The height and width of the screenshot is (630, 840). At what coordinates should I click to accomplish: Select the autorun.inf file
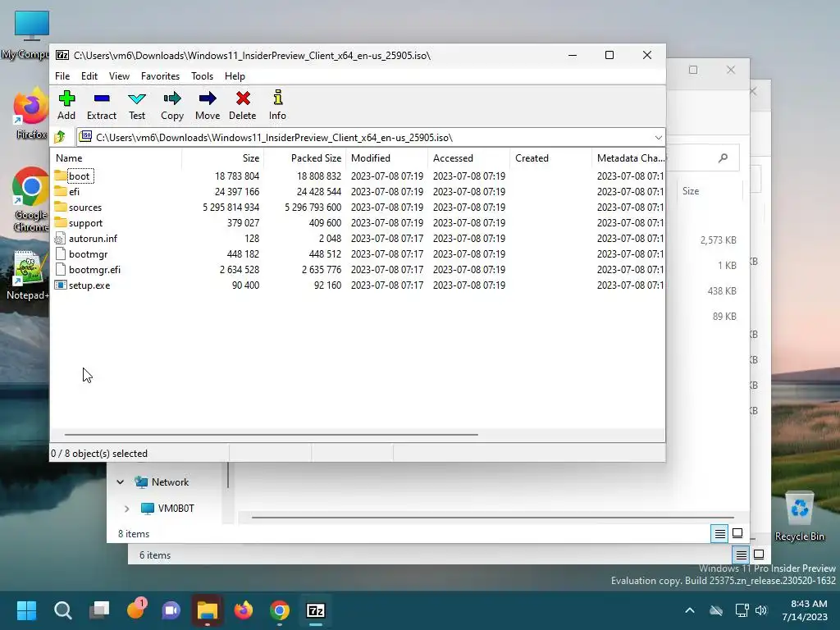point(93,239)
